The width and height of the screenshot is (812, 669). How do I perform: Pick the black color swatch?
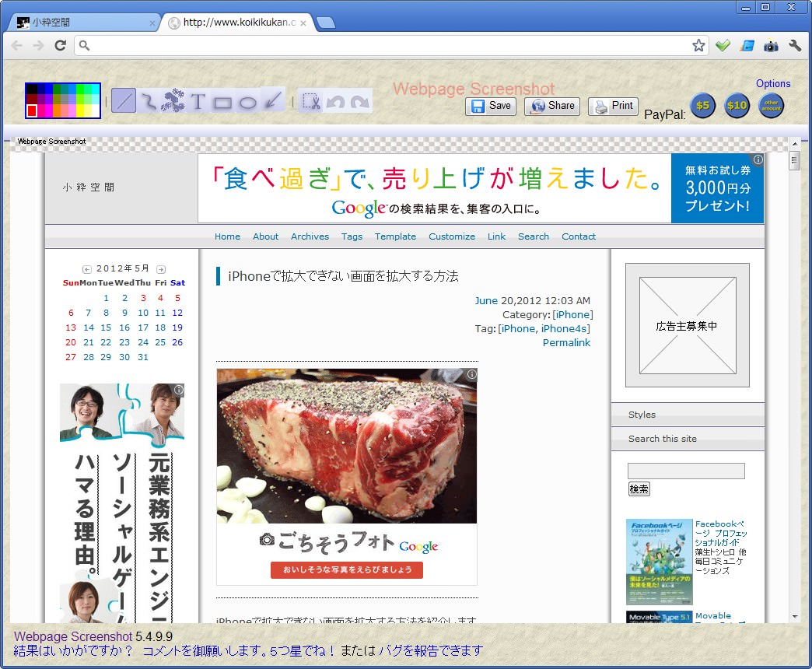[x=32, y=89]
